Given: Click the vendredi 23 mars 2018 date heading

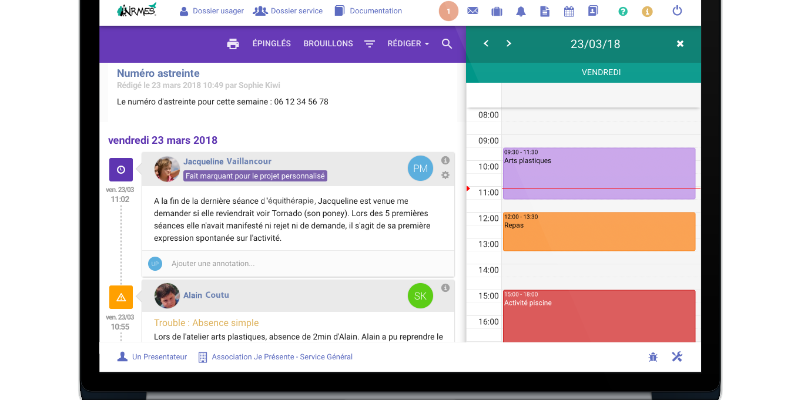Looking at the screenshot, I should pos(163,140).
